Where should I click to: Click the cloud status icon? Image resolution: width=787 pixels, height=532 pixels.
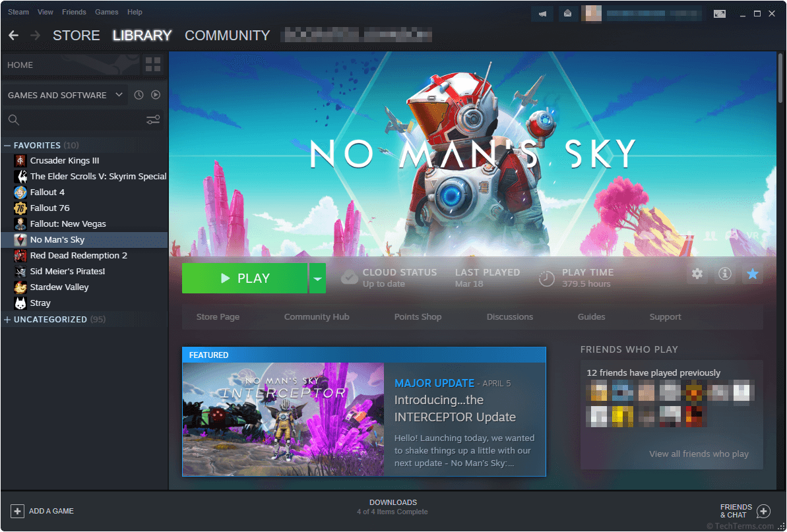[x=350, y=278]
